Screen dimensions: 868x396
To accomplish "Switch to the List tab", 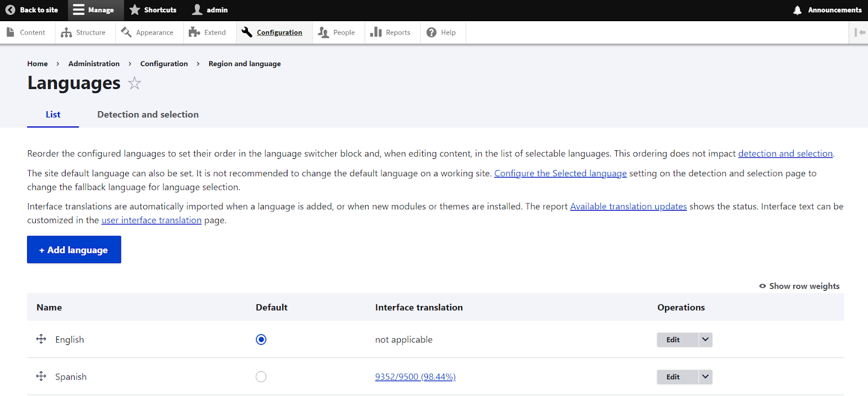I will [53, 114].
